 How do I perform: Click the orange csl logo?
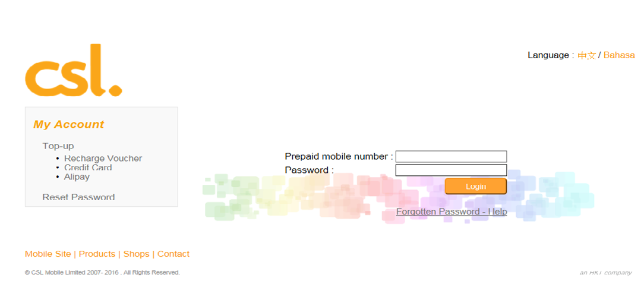point(74,70)
